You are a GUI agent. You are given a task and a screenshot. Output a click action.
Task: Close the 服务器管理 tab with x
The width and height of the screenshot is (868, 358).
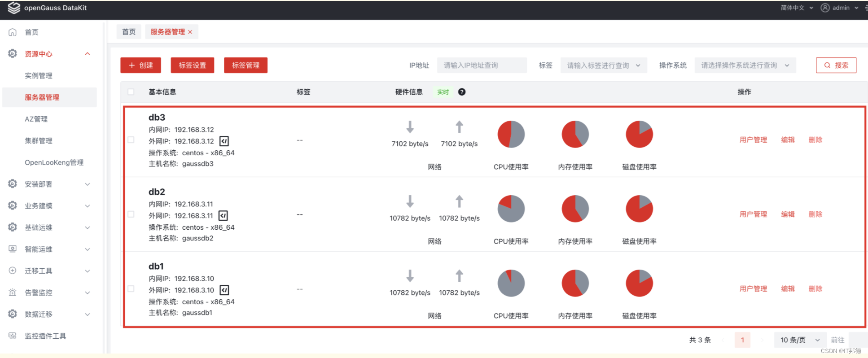(x=190, y=32)
